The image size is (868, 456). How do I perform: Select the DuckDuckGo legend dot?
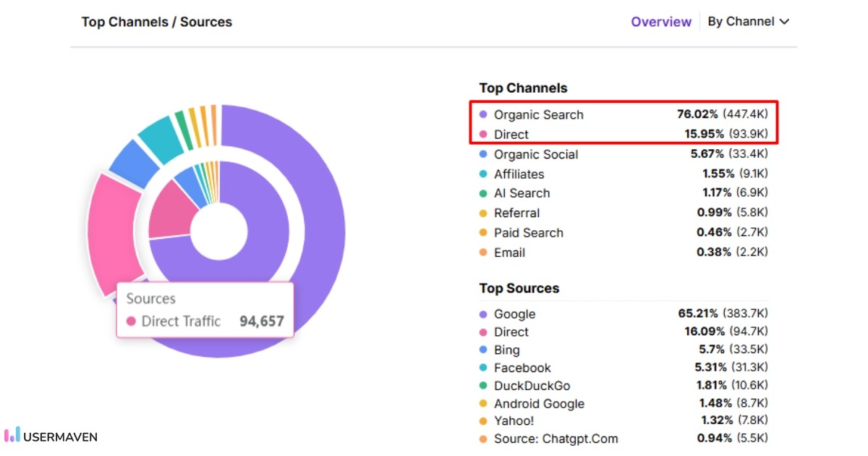482,385
